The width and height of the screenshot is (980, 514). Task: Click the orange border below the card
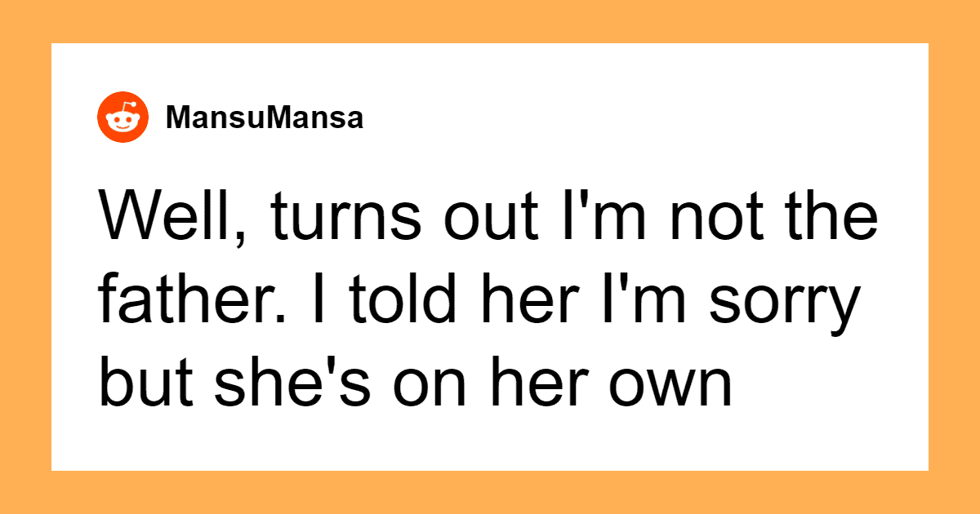490,492
